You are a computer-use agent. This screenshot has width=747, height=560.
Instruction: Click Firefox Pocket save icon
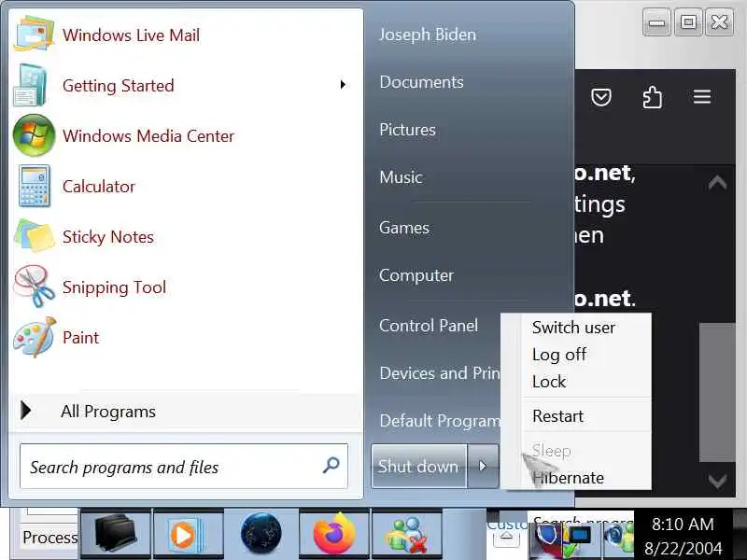601,97
